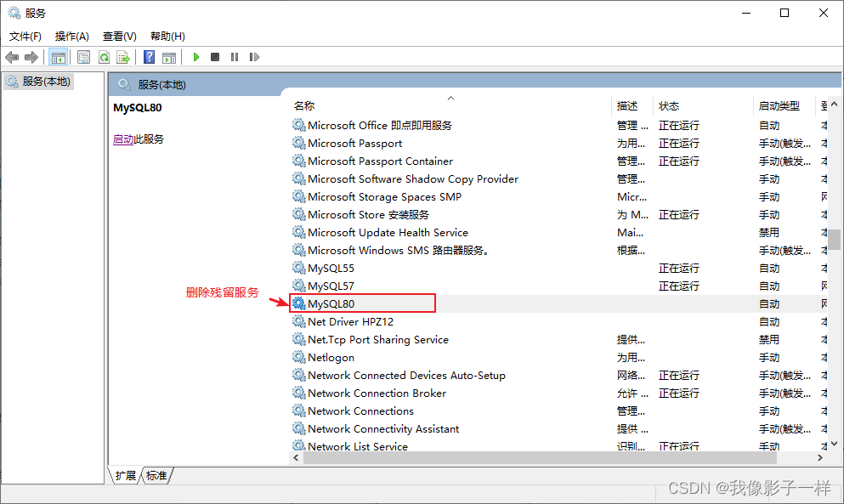Click the 启动 link to start service
The height and width of the screenshot is (504, 844).
[x=122, y=139]
